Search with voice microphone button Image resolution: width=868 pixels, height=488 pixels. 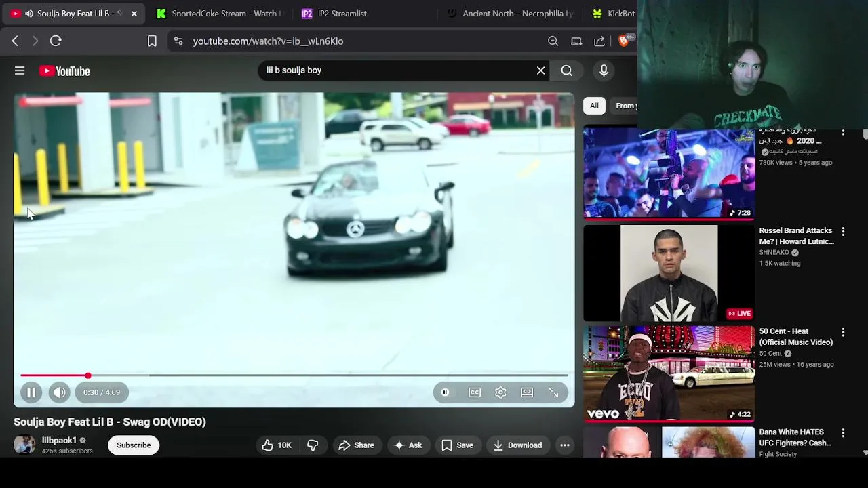[604, 70]
